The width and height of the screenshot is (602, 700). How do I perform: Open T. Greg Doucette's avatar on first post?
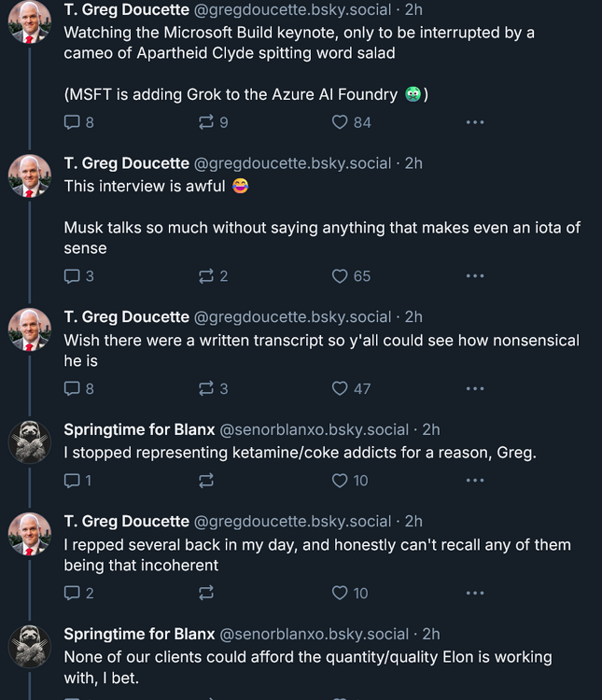[x=30, y=21]
